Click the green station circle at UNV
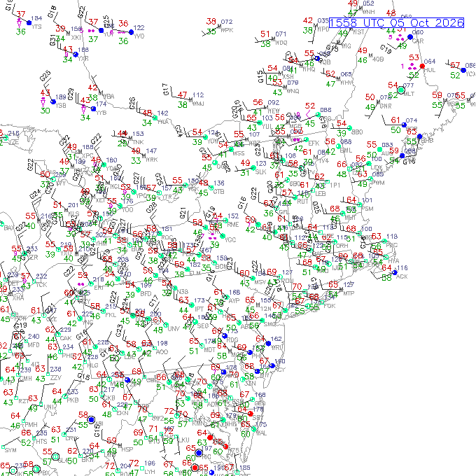The image size is (476, 476). pos(166,325)
